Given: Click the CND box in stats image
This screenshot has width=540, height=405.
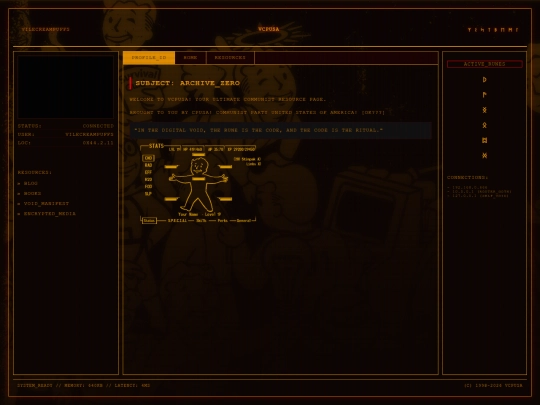Looking at the screenshot, I should (148, 158).
